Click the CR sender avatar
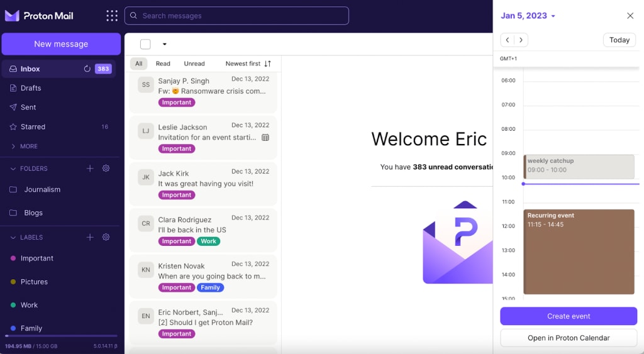Viewport: 644px width, 354px height. pos(146,223)
